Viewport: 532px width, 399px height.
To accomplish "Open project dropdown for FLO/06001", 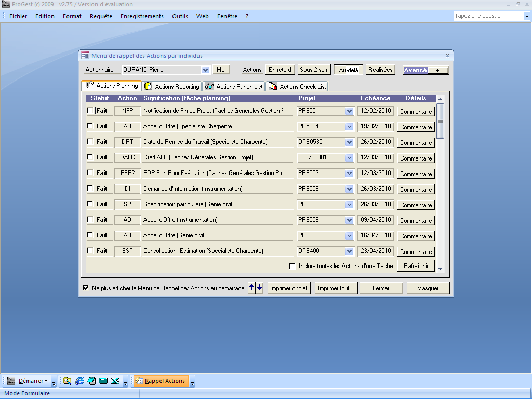I will (x=350, y=158).
